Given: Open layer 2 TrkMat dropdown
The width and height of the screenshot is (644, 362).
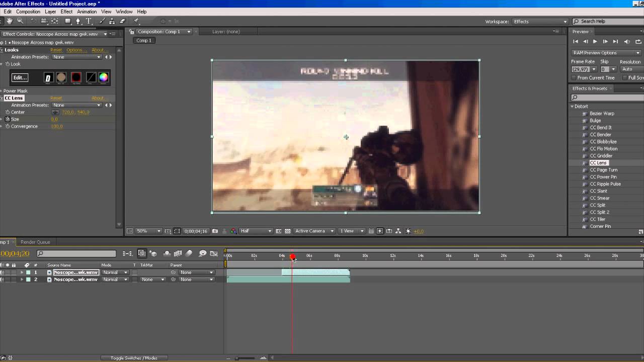Looking at the screenshot, I should pos(153,280).
